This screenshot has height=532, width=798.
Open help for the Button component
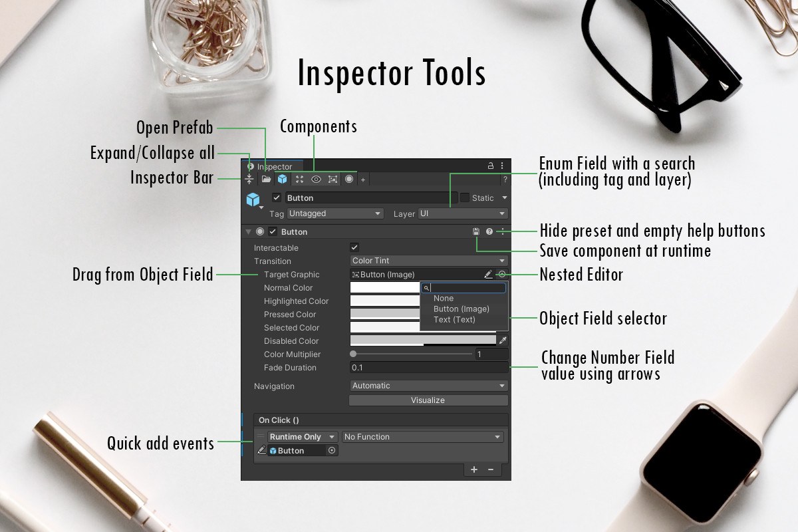[x=489, y=231]
